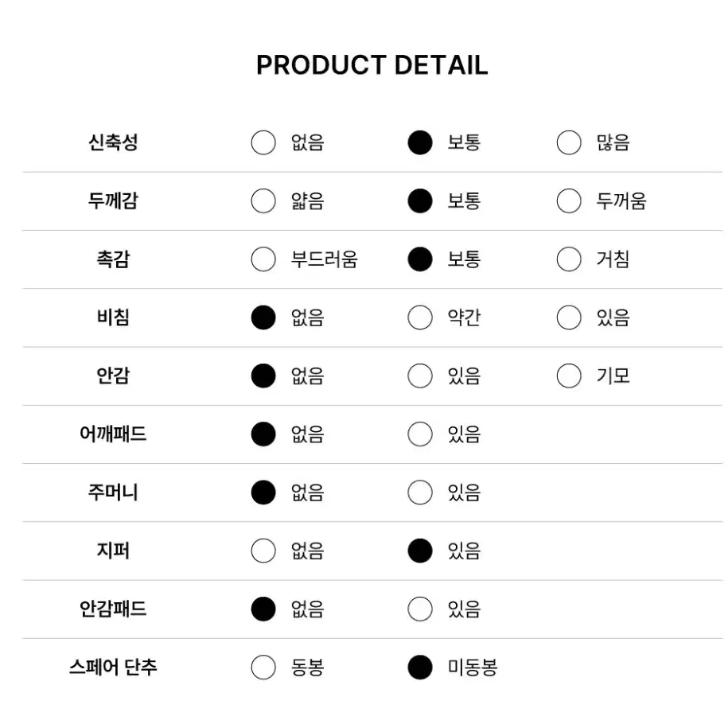Choose 있음 for 어깨패드

[x=420, y=434]
